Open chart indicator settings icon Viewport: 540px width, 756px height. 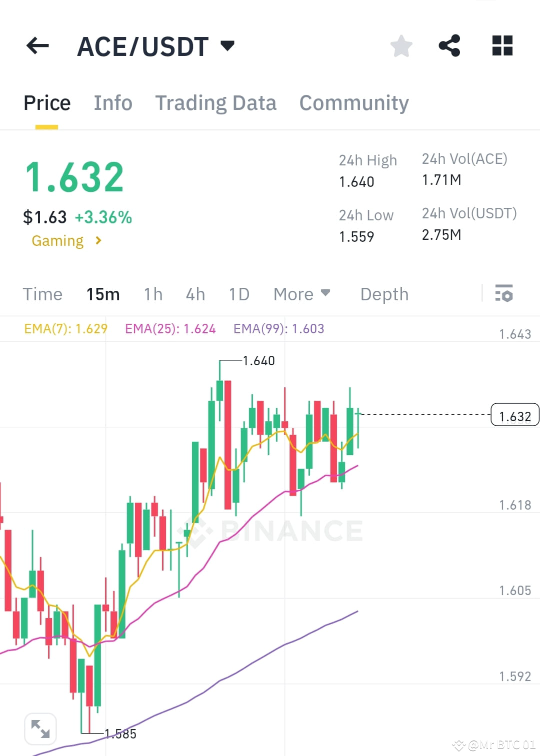(x=504, y=294)
